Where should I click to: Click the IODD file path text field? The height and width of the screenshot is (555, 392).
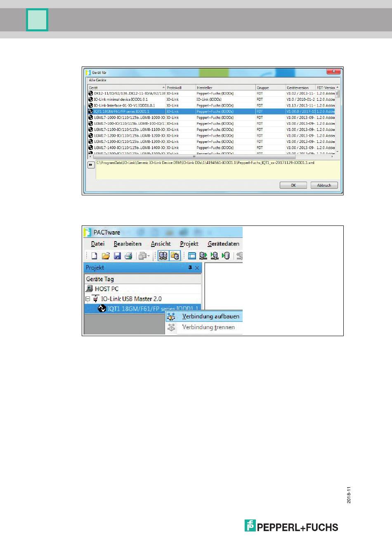pos(218,169)
